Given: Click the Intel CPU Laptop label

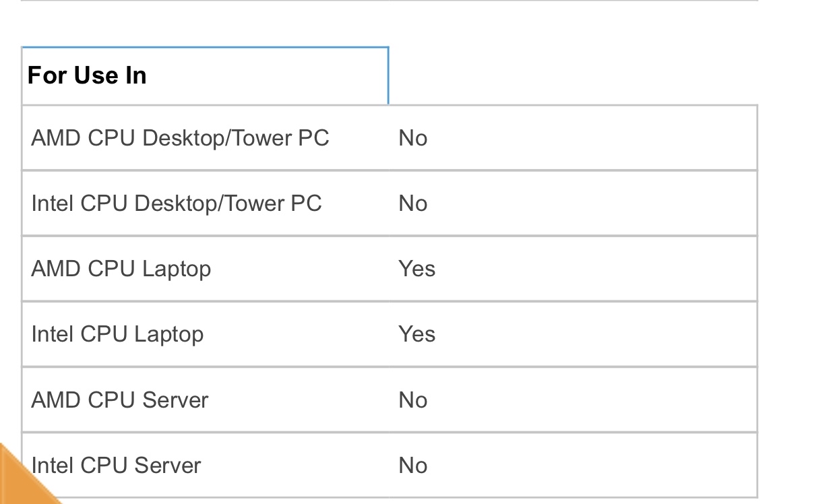Looking at the screenshot, I should (x=117, y=334).
